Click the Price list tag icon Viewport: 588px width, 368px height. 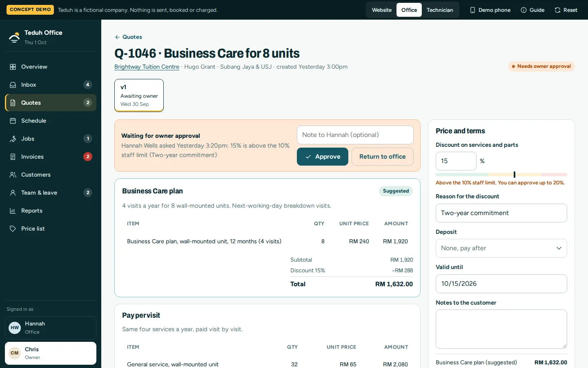point(13,229)
